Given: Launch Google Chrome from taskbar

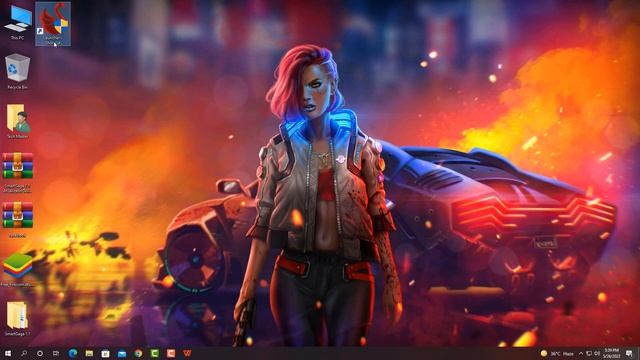Looking at the screenshot, I should (138, 353).
